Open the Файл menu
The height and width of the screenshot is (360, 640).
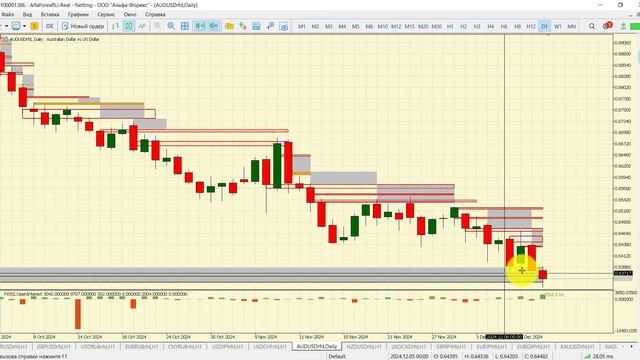click(x=7, y=14)
